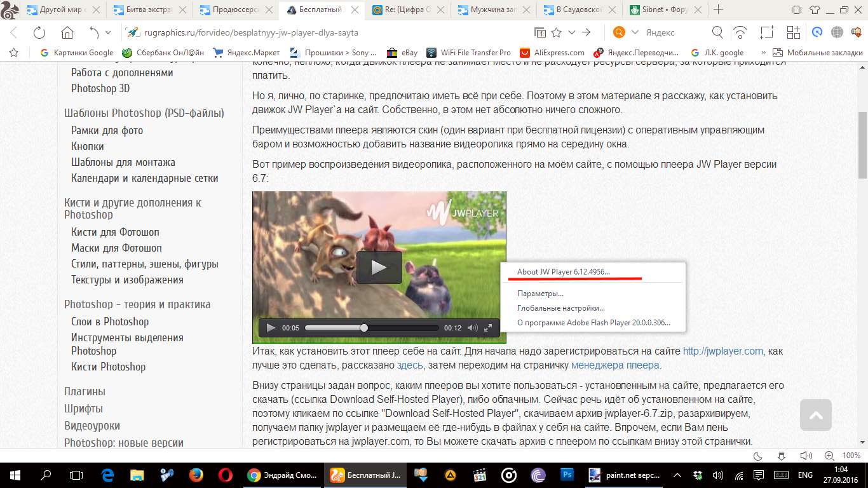Viewport: 868px width, 488px height.
Task: Click the Яндекс search field
Action: (674, 32)
